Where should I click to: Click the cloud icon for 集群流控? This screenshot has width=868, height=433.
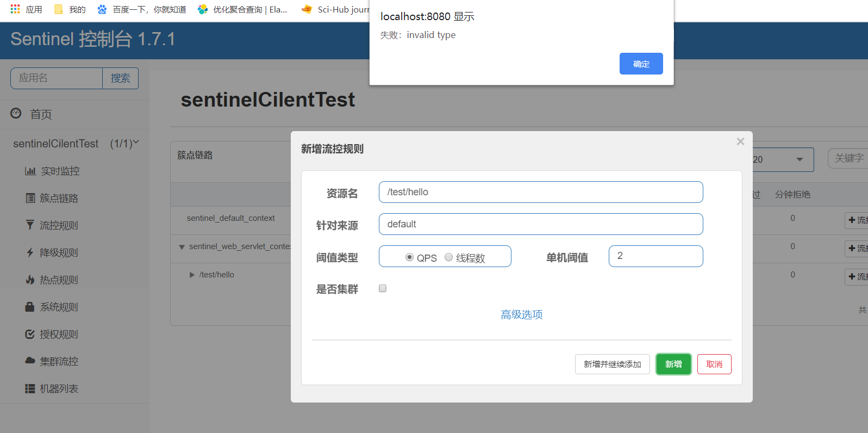(x=30, y=361)
